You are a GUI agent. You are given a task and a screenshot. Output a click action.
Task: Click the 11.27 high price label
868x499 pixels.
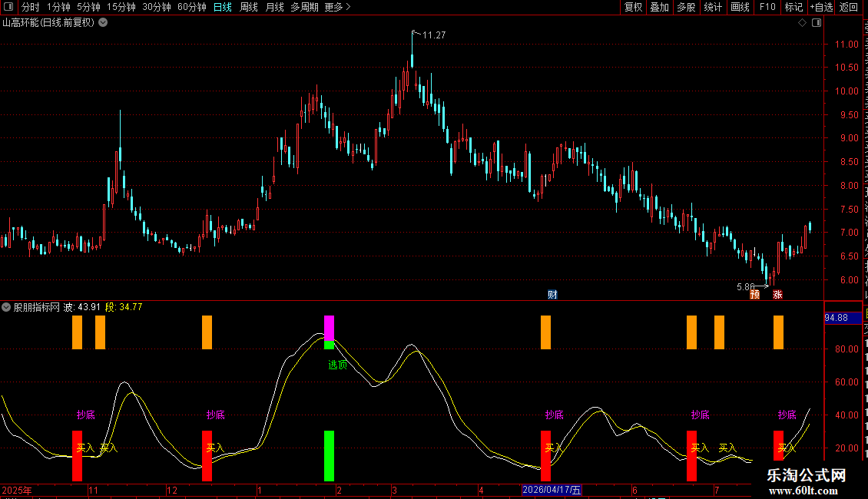pos(434,35)
